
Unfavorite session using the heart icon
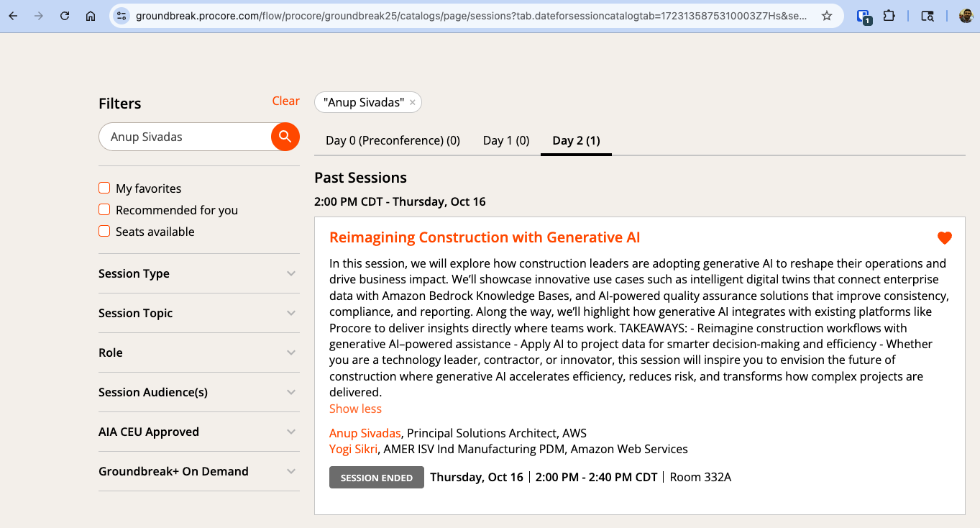944,238
